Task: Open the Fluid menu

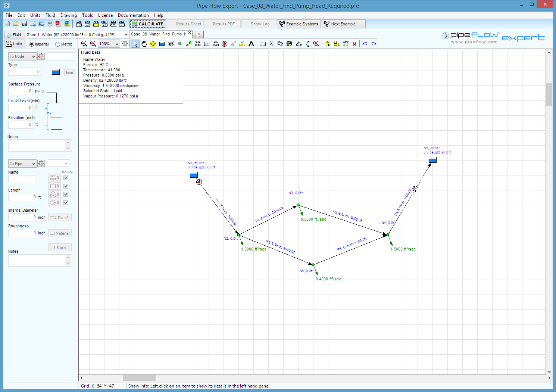Action: coord(50,15)
